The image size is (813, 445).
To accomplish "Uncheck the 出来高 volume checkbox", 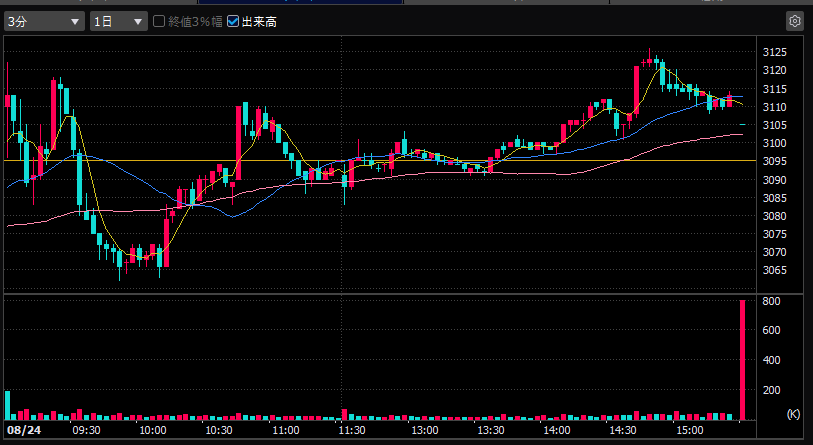I will click(233, 21).
